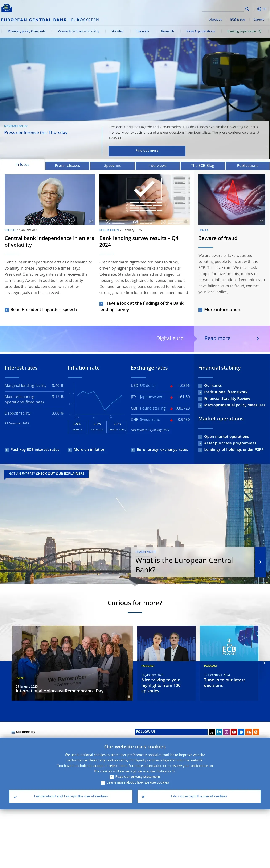270x868 pixels.
Task: Advance Curious for more carousel arrow
Action: (x=264, y=663)
